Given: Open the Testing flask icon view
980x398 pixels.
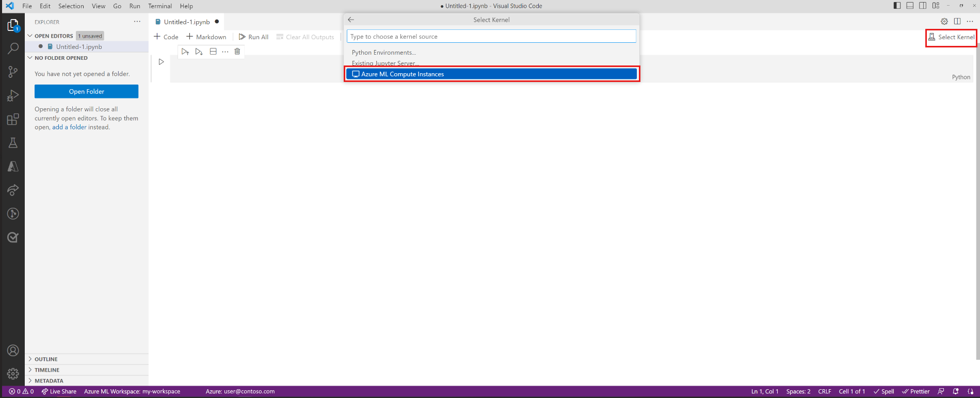Looking at the screenshot, I should pyautogui.click(x=13, y=143).
